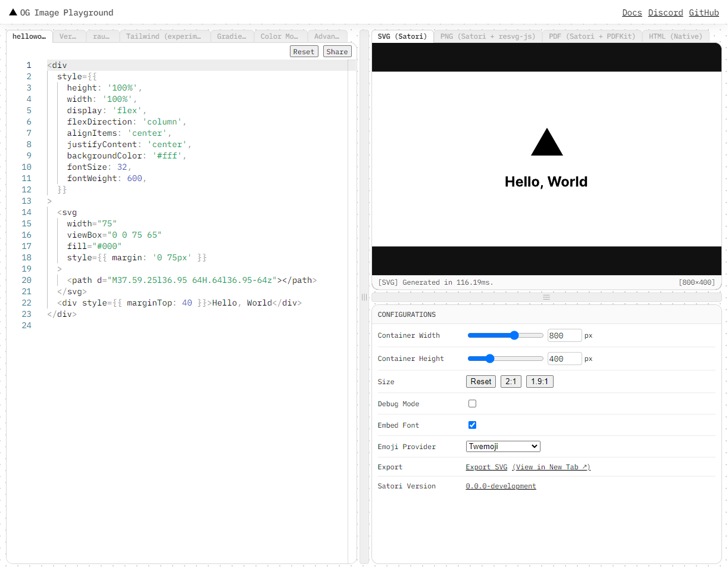This screenshot has width=728, height=570.
Task: Switch to the Tailwind (experimental) tab
Action: [x=165, y=36]
